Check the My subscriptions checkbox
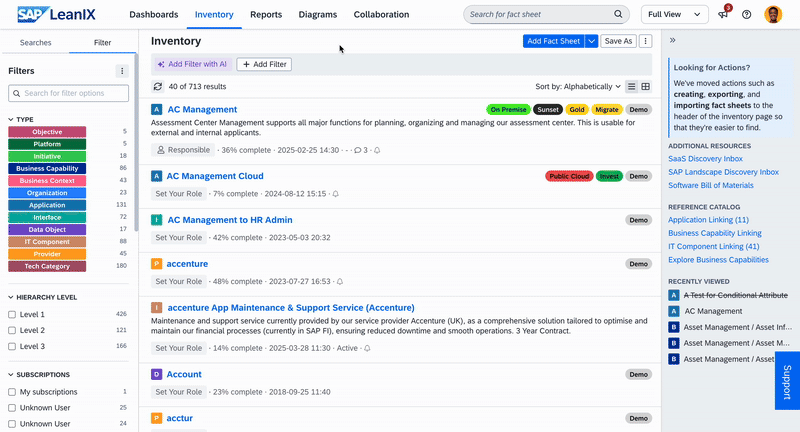 pyautogui.click(x=12, y=392)
